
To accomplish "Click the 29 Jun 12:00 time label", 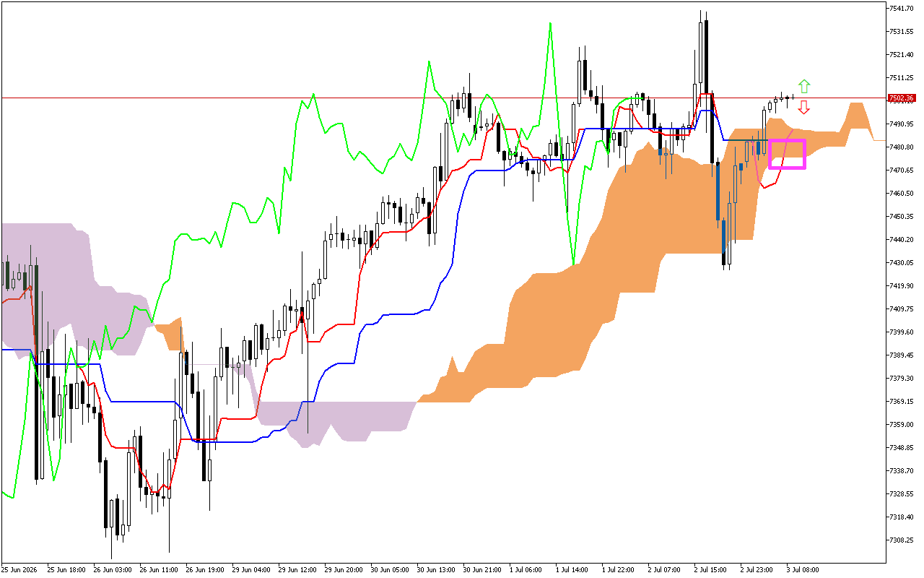I will (x=297, y=569).
